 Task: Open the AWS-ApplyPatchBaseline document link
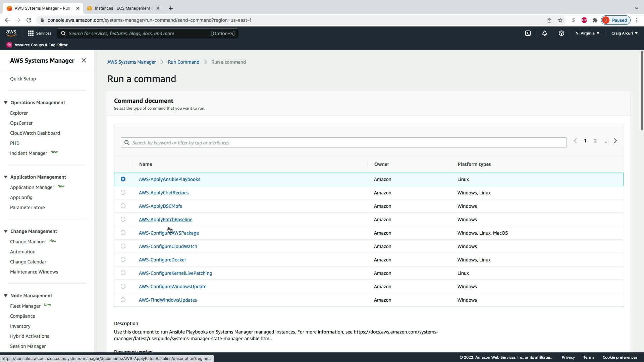tap(165, 220)
